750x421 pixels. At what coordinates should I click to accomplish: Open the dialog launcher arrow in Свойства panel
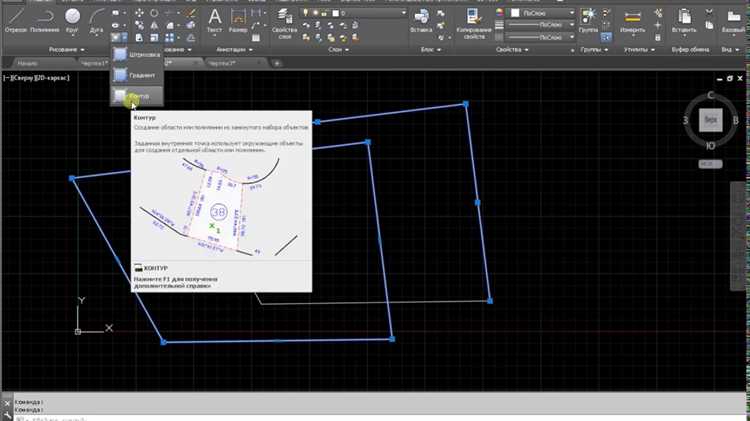point(572,50)
